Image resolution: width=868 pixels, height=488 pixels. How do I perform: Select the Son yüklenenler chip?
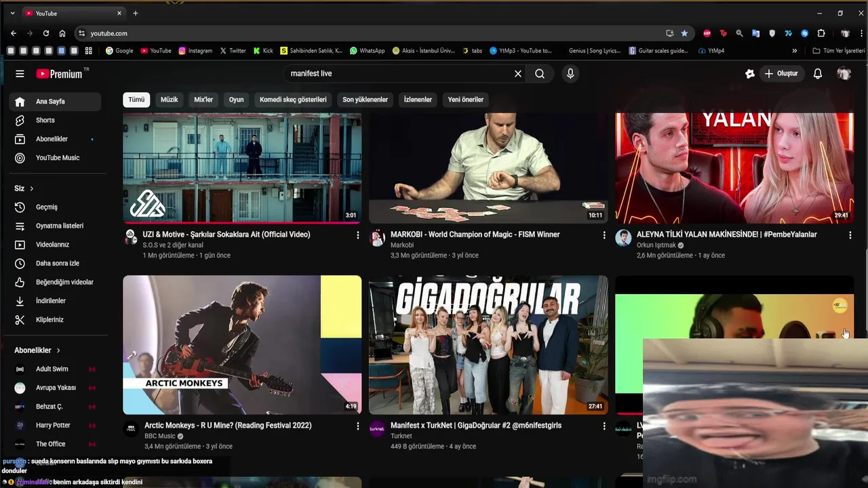point(365,100)
